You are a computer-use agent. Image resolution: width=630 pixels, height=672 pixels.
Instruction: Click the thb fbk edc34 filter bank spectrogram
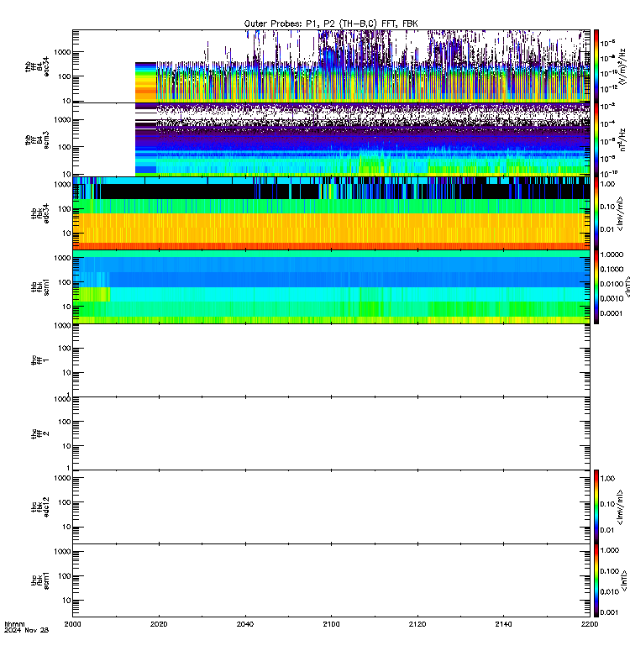[331, 213]
